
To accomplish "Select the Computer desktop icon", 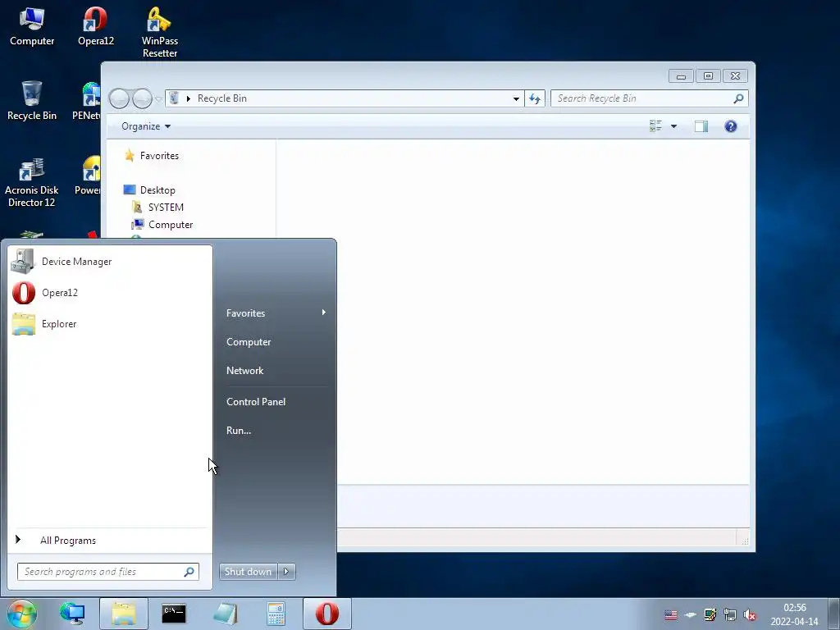I will 32,27.
